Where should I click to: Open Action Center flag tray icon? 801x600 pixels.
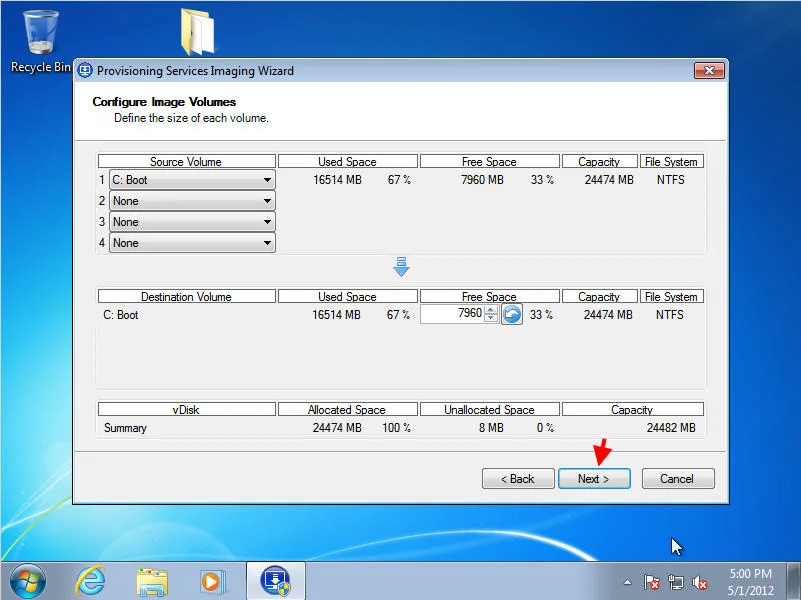651,582
